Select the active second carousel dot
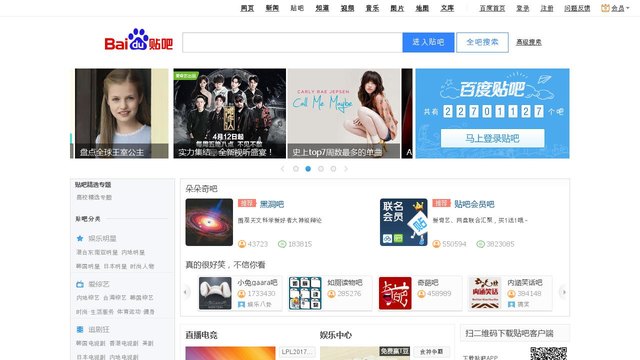This screenshot has width=640, height=360. tap(308, 169)
